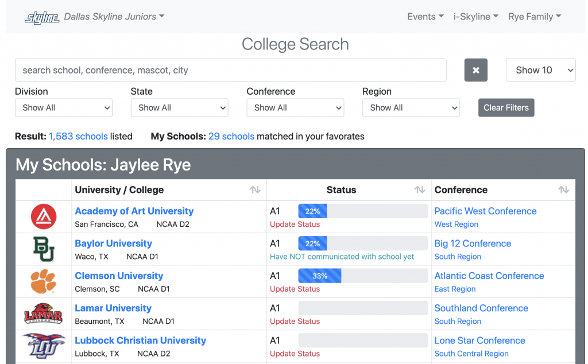The width and height of the screenshot is (588, 364).
Task: Click NCAA D1 in Baylor University row
Action: coord(142,257)
